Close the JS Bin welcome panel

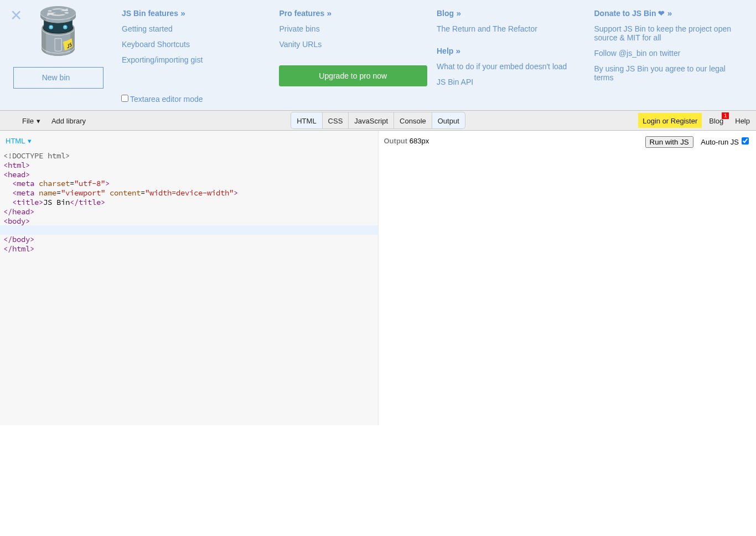16,15
